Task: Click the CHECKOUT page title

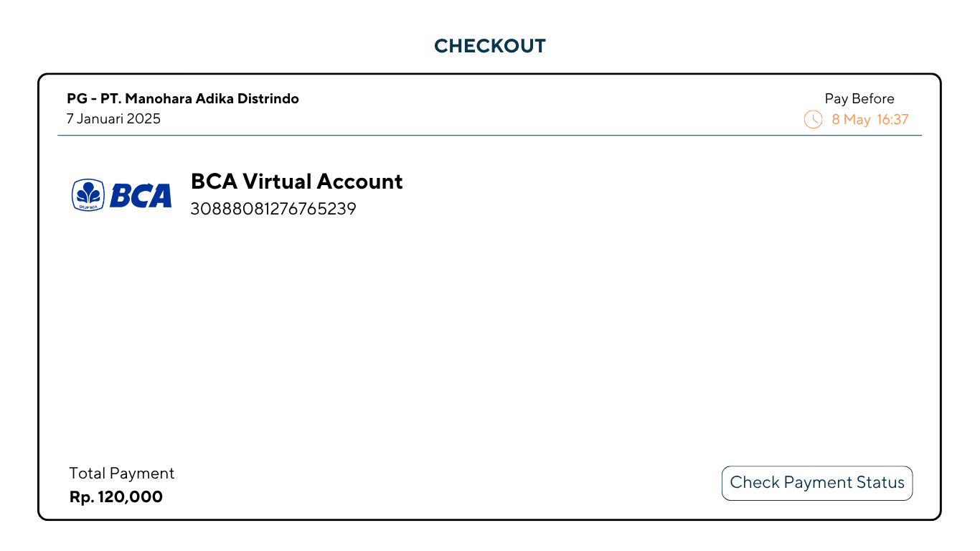Action: pos(490,46)
